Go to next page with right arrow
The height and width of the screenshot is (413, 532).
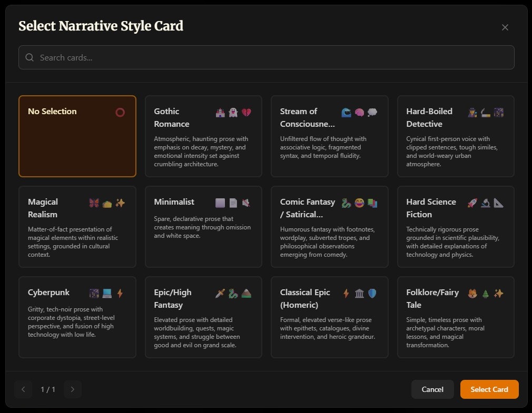[72, 389]
